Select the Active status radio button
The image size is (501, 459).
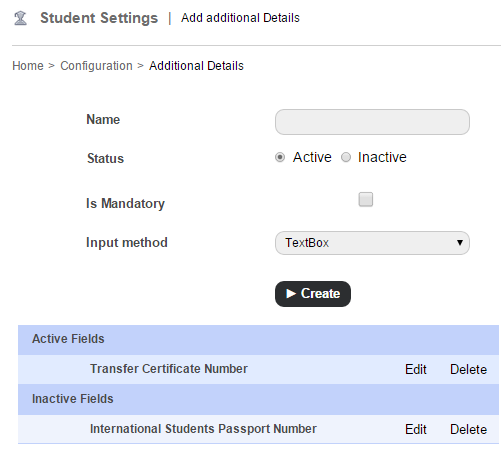coord(280,157)
